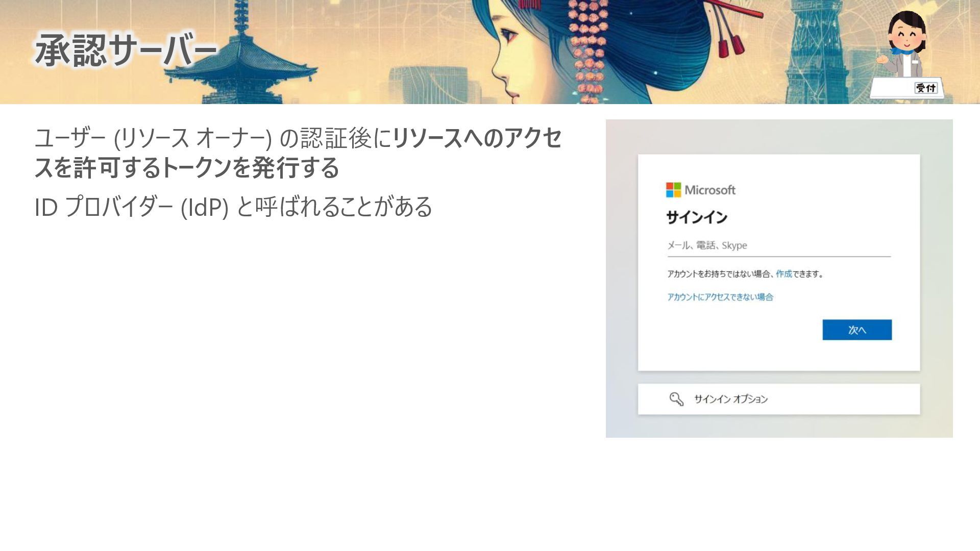Click the 受付 desk sign

925,88
